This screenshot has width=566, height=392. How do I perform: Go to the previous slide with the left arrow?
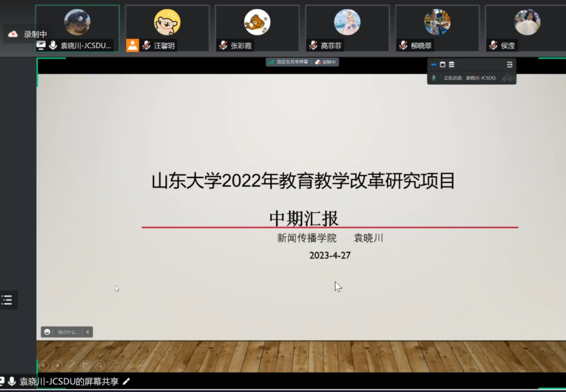point(43,365)
